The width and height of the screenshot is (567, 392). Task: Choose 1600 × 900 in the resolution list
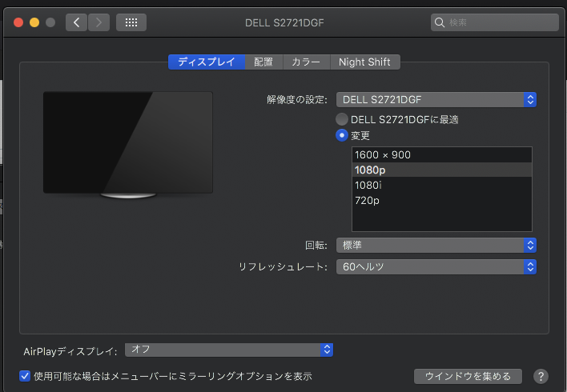coord(442,154)
